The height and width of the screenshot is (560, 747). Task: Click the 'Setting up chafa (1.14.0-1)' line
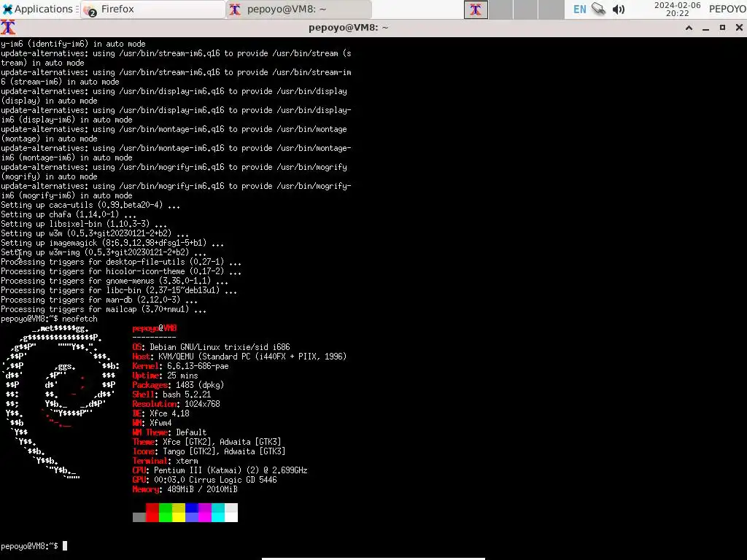click(x=69, y=215)
